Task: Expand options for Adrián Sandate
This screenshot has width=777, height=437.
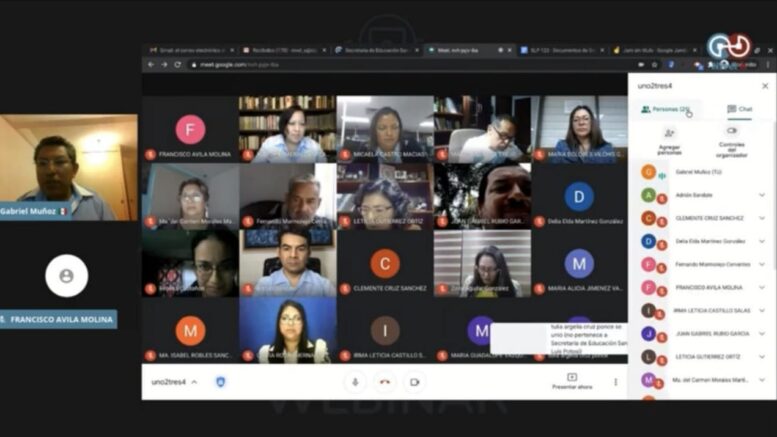Action: pos(762,195)
